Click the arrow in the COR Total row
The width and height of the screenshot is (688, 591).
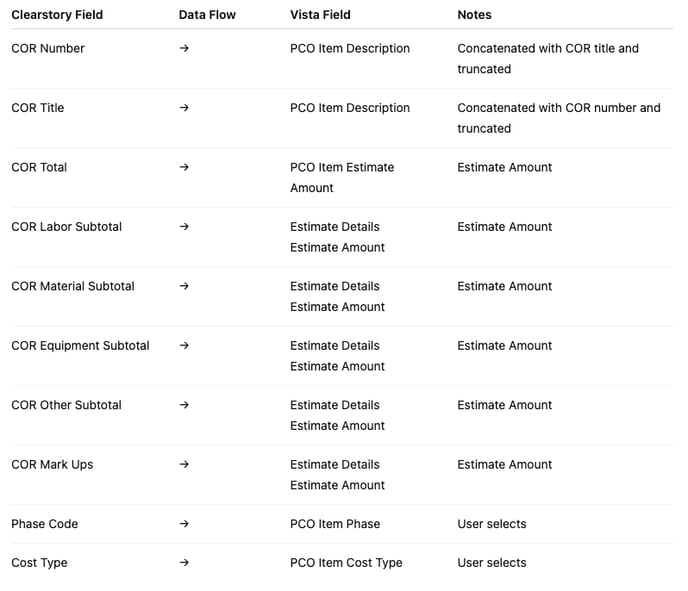click(184, 167)
